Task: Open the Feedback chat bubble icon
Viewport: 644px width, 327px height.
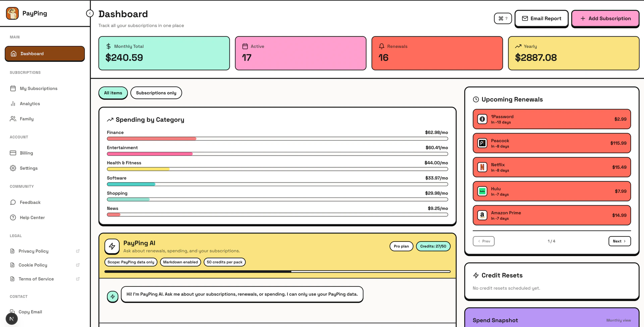Action: pos(13,202)
